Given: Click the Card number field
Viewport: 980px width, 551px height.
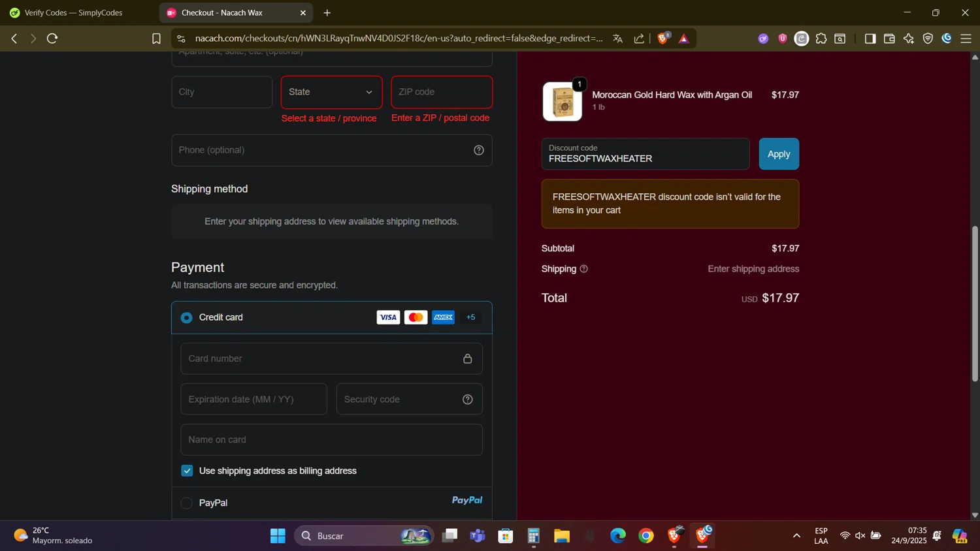Looking at the screenshot, I should tap(332, 359).
